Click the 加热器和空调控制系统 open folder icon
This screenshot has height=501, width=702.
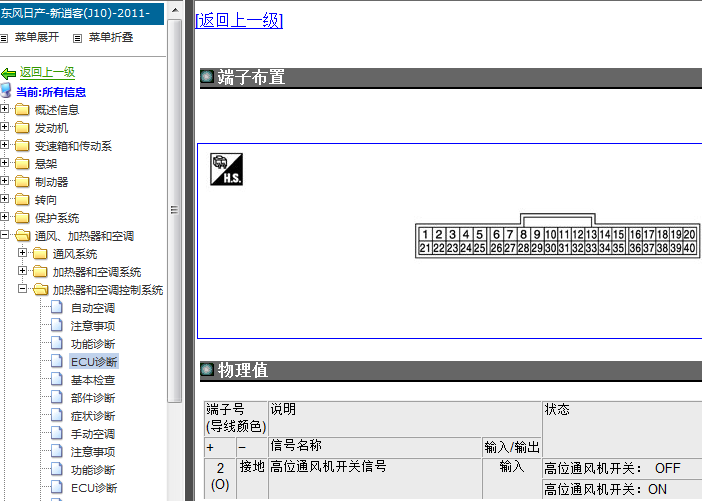tap(40, 289)
